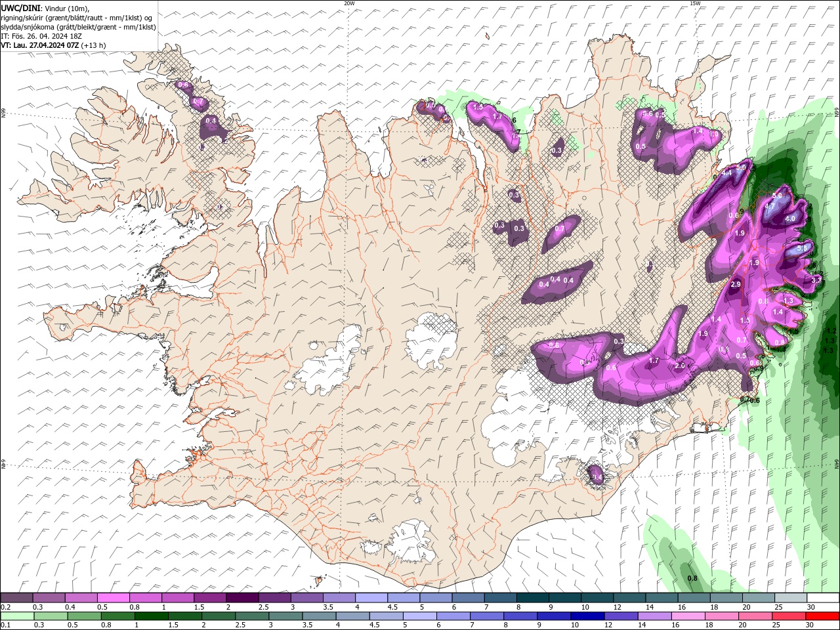Select the dark blue 10 swatch in rain scale

click(587, 616)
